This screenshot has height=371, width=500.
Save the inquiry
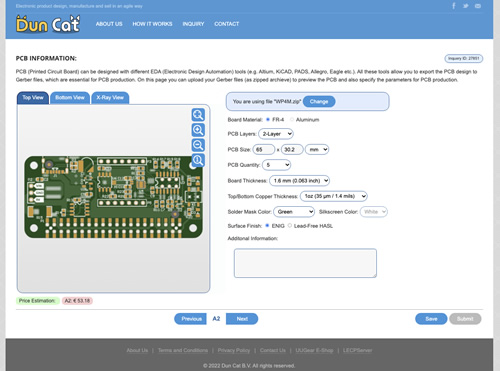pyautogui.click(x=431, y=319)
